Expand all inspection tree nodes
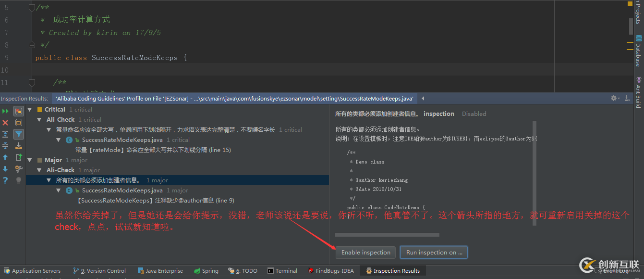Screen dimensions: 644x279 [5, 134]
